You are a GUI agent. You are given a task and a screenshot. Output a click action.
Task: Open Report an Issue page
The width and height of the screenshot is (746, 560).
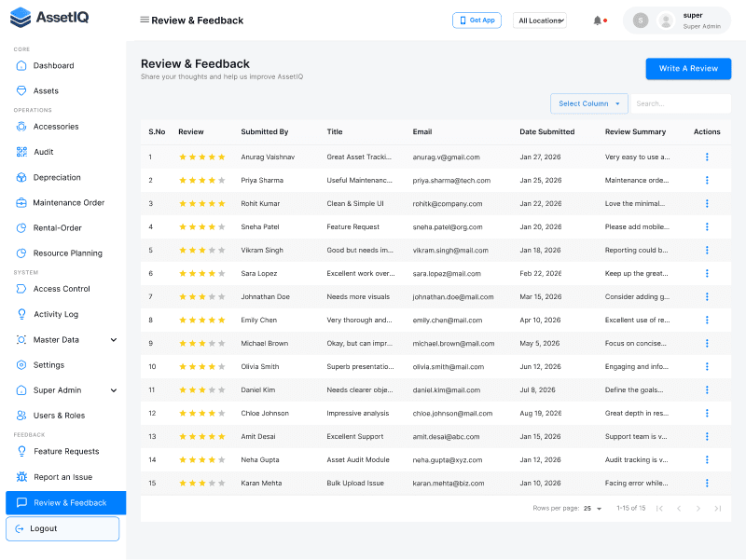(62, 477)
